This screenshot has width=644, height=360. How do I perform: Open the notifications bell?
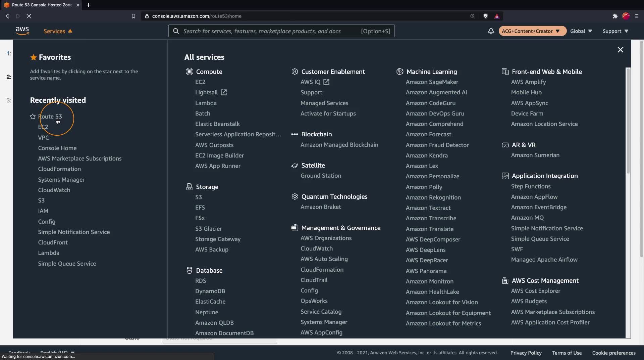click(x=491, y=31)
